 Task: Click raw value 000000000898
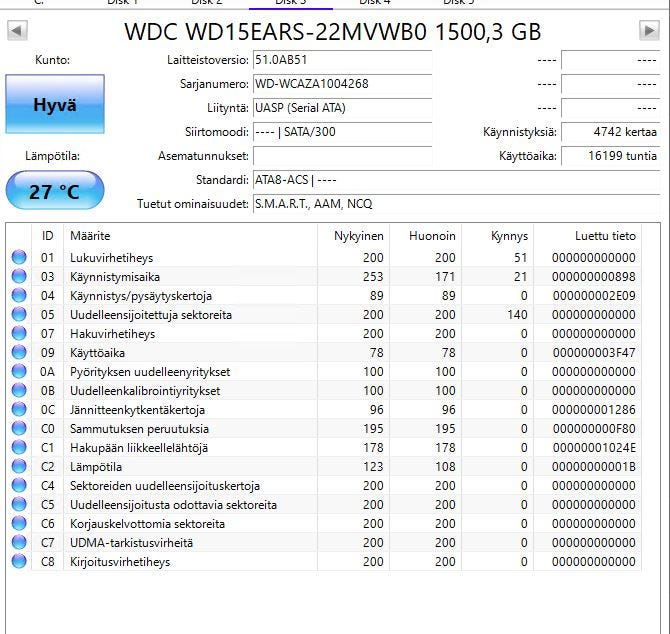594,277
